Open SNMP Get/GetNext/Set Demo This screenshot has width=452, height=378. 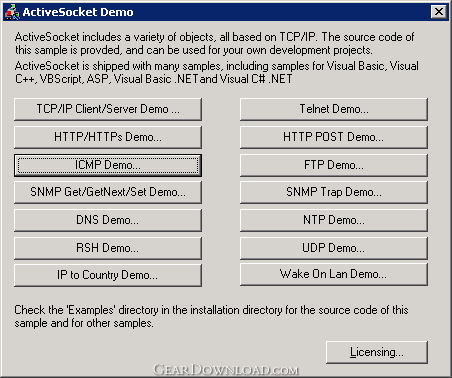[x=108, y=192]
